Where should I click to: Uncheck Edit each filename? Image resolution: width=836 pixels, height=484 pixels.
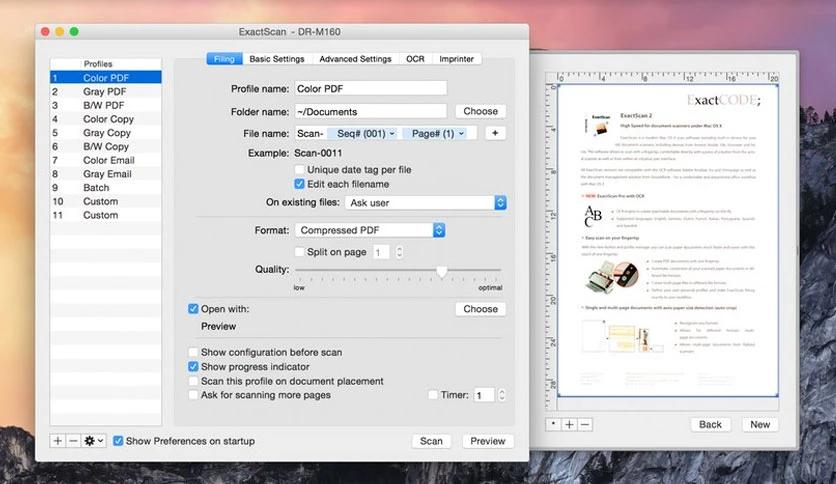[x=300, y=184]
